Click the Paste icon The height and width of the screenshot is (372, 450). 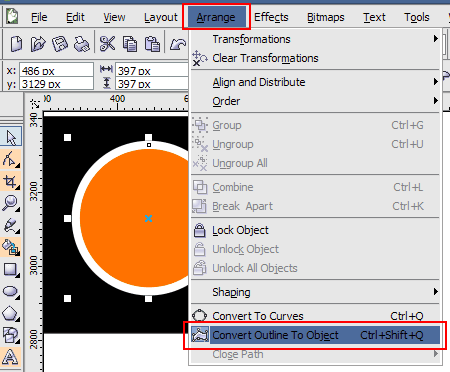pyautogui.click(x=152, y=44)
